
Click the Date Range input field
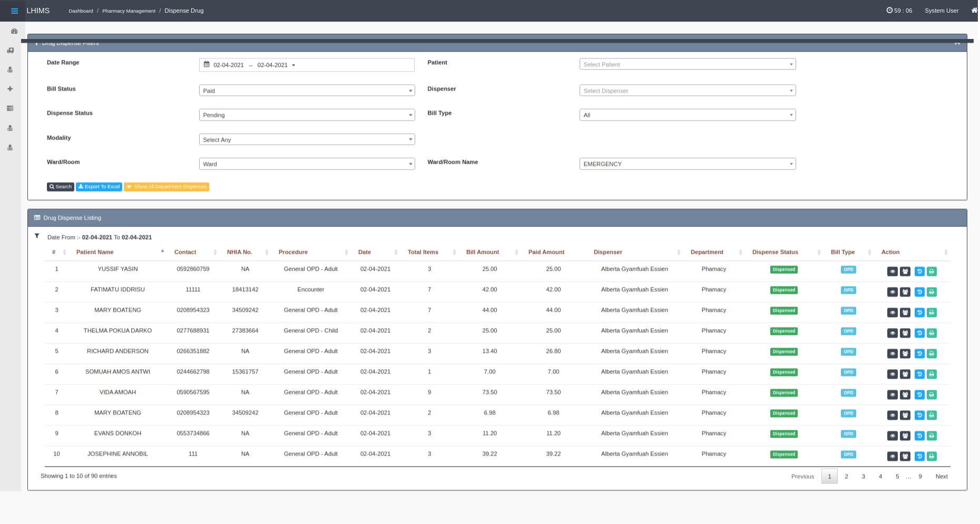point(307,65)
